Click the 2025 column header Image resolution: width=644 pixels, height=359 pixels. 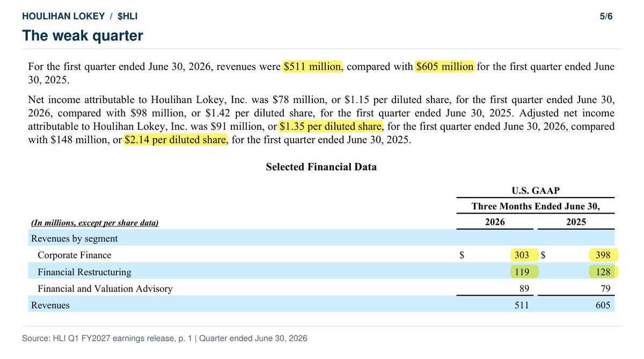click(x=576, y=222)
